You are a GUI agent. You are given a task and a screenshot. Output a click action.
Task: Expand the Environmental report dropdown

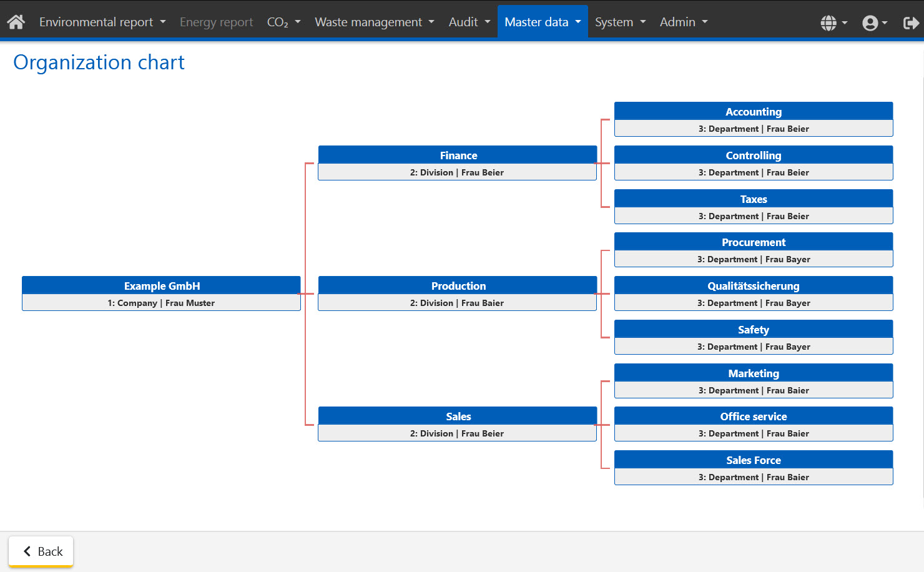tap(102, 22)
